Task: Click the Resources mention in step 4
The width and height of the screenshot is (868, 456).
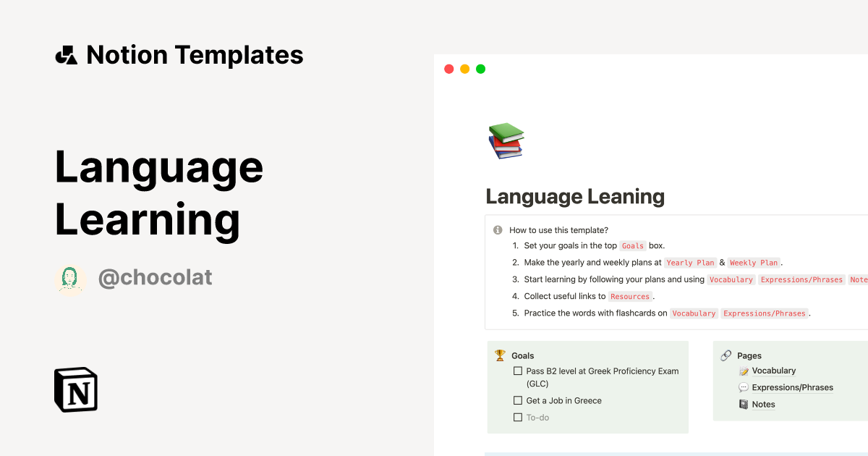Action: (630, 296)
